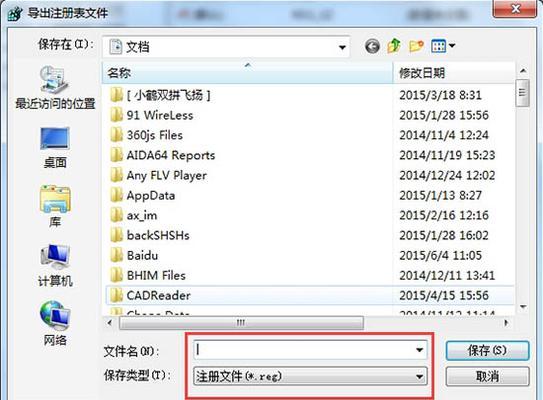Sort files by 名称 column header
Image resolution: width=543 pixels, height=400 pixels.
pos(248,73)
